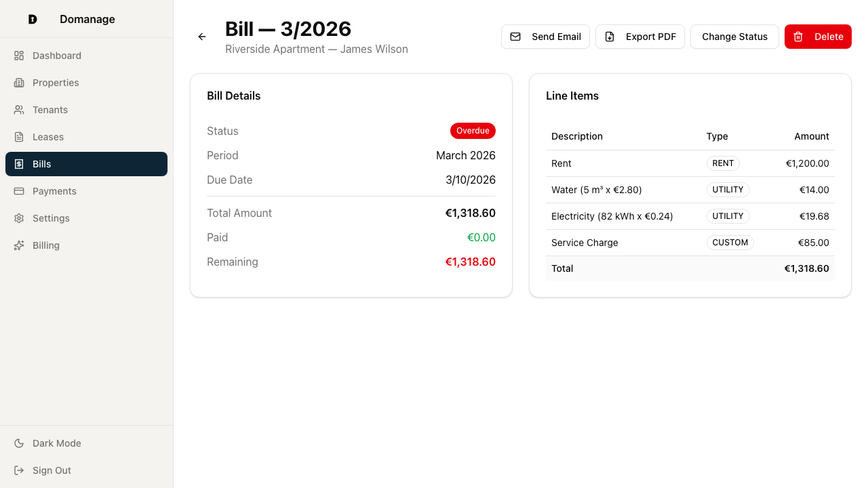Open the Dashboard from the sidebar
868x488 pixels.
56,56
